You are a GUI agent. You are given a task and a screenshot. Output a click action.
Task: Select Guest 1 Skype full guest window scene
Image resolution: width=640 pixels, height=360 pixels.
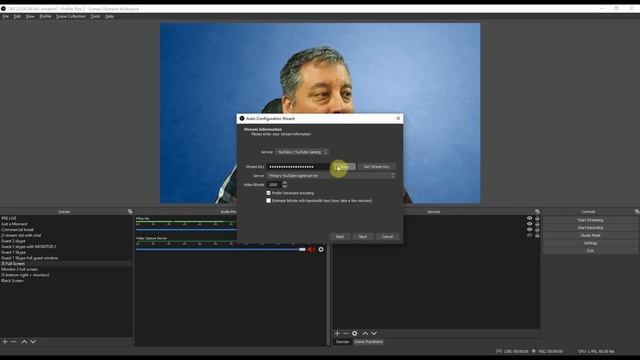(x=66, y=258)
